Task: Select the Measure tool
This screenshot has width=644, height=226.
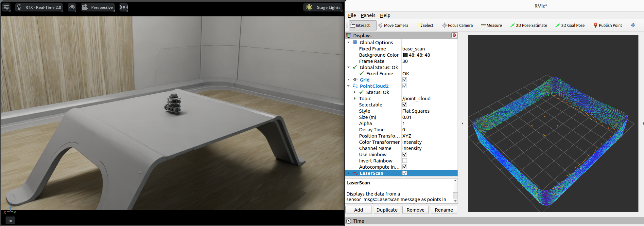Action: (491, 25)
